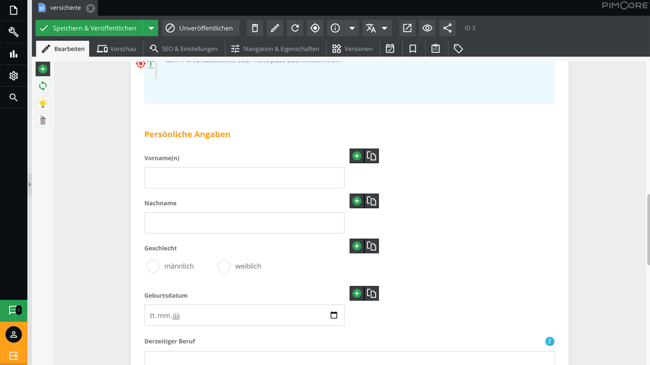Image resolution: width=650 pixels, height=365 pixels.
Task: Open the tags icon tab
Action: pos(458,49)
